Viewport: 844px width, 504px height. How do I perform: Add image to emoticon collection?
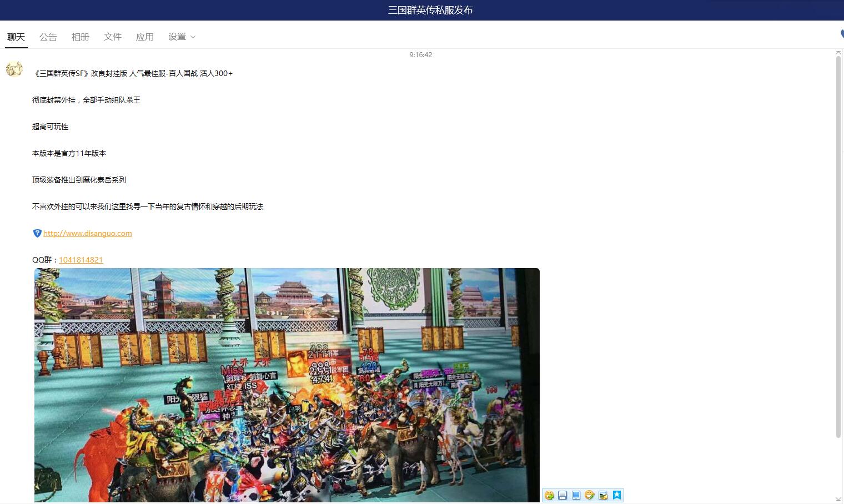[549, 495]
